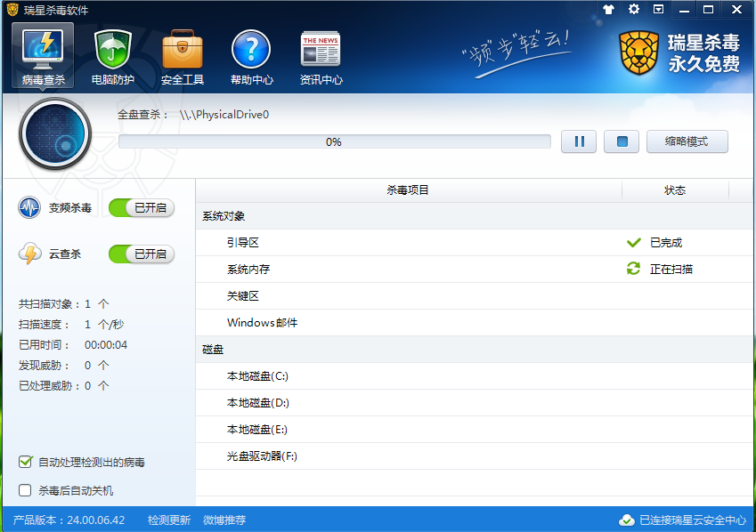
Task: Click the 发现威胁 statistic line
Action: [x=63, y=366]
